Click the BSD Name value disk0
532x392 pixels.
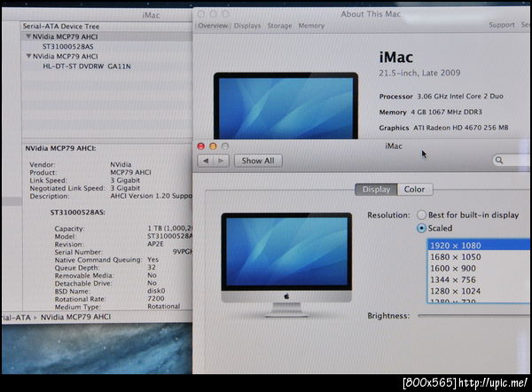tap(156, 291)
